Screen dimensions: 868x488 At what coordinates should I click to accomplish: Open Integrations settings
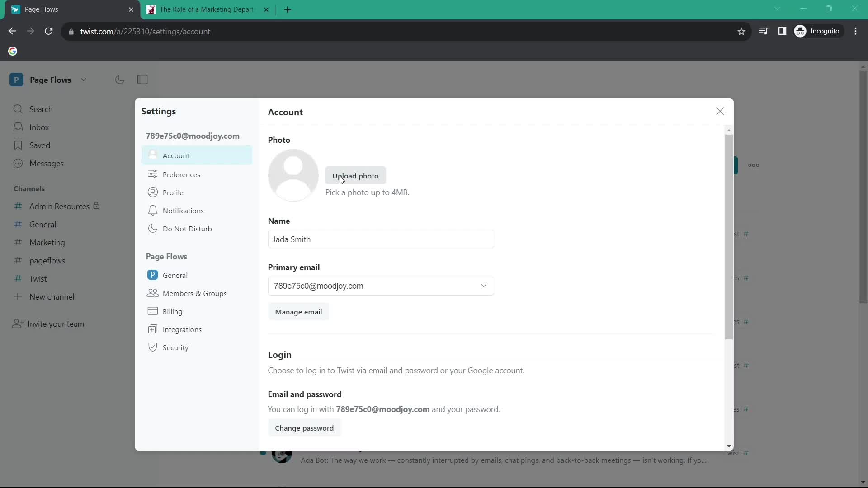click(x=182, y=329)
